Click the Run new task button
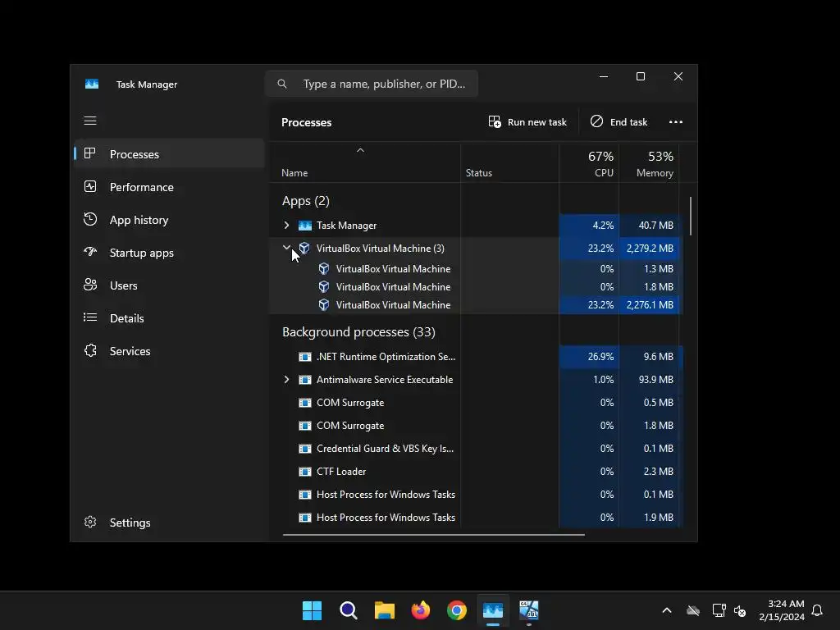Screen dimensions: 840x630 (527, 122)
